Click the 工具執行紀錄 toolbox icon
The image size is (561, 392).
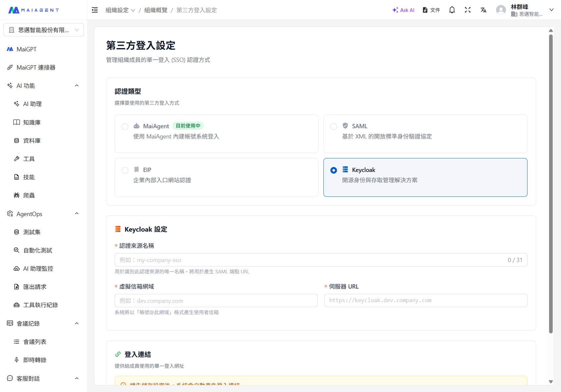click(x=17, y=305)
